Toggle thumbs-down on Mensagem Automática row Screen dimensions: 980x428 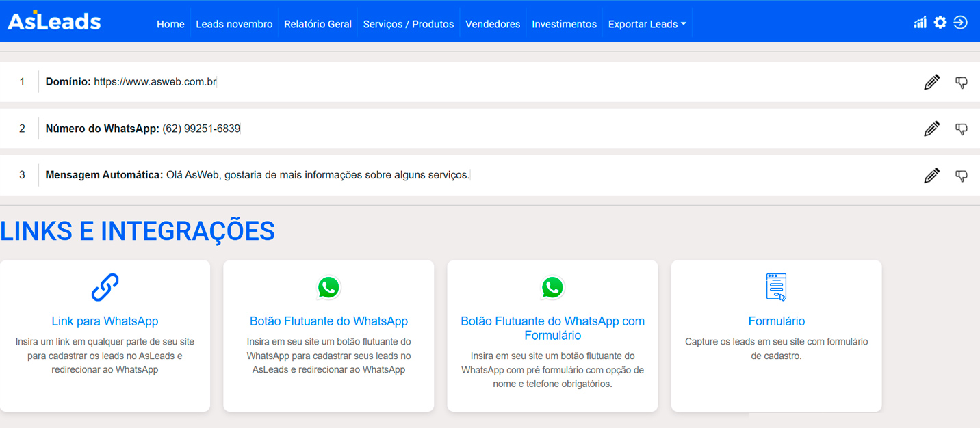[962, 176]
